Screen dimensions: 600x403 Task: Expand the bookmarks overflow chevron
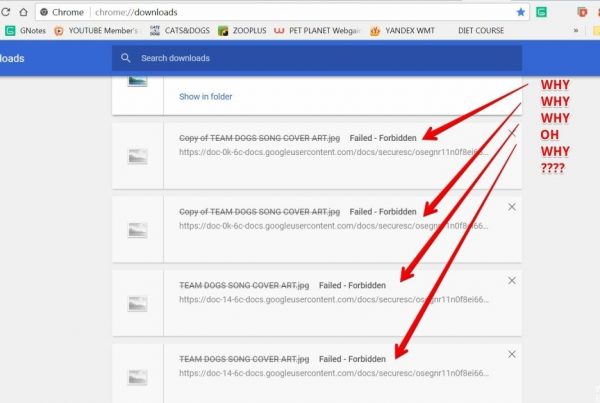[x=576, y=31]
